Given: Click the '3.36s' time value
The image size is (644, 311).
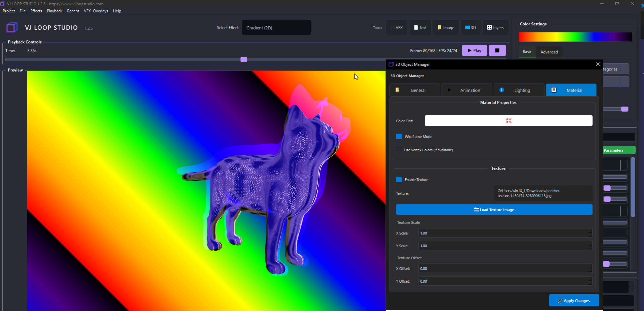Looking at the screenshot, I should pos(32,51).
